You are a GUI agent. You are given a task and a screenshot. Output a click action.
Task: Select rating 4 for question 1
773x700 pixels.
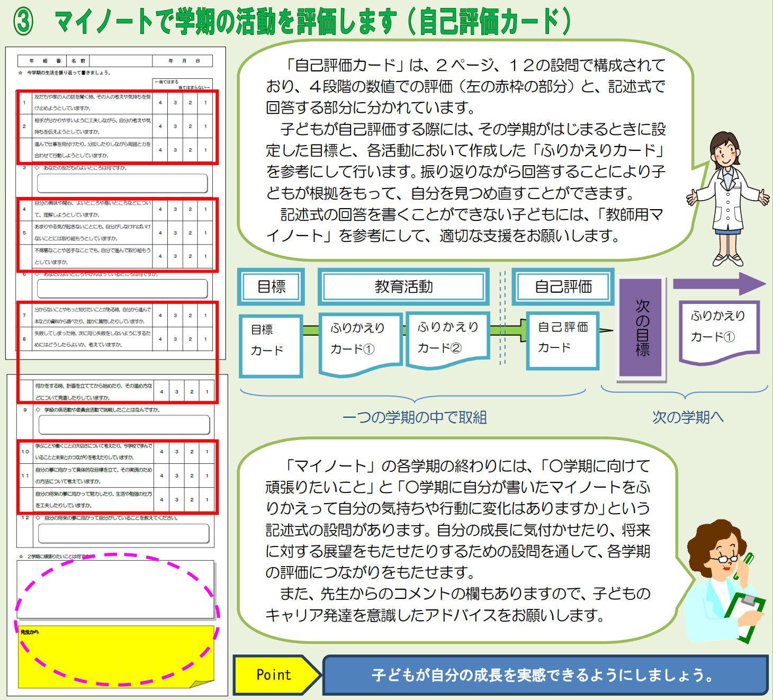tap(160, 103)
